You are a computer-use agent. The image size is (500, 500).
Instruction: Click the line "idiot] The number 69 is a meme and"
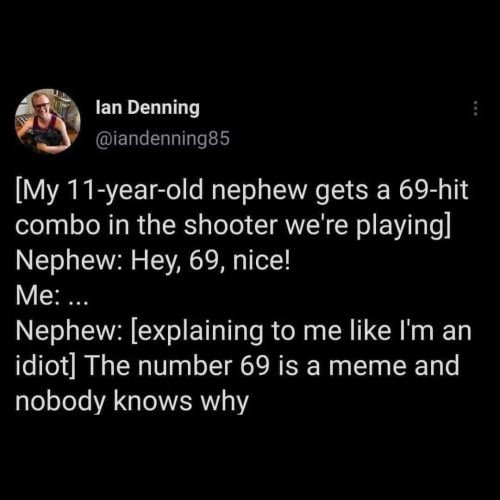tap(237, 366)
